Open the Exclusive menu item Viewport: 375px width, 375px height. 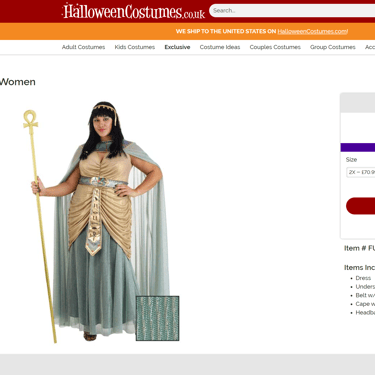[x=177, y=47]
